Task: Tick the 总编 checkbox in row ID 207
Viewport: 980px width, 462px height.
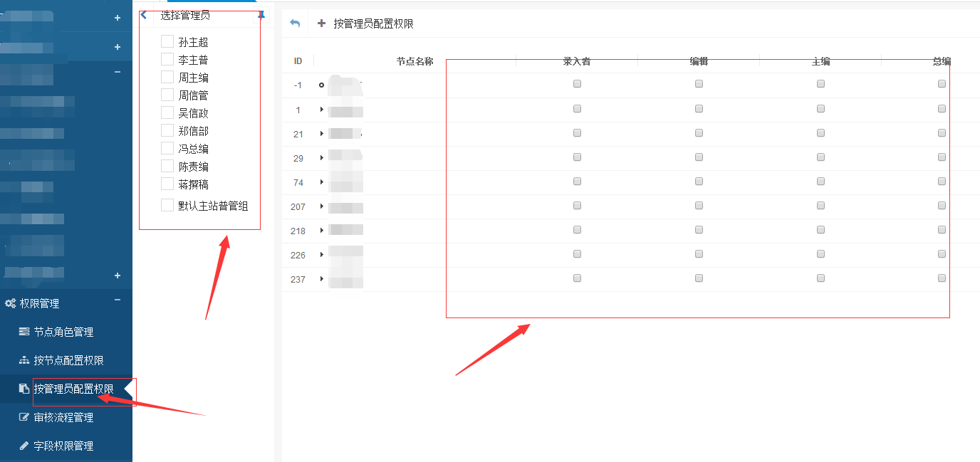Action: (x=942, y=206)
